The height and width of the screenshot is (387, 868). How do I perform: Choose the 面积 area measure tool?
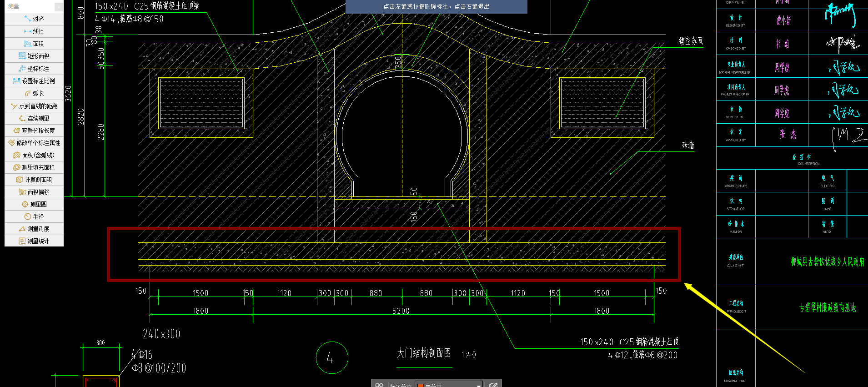click(34, 44)
